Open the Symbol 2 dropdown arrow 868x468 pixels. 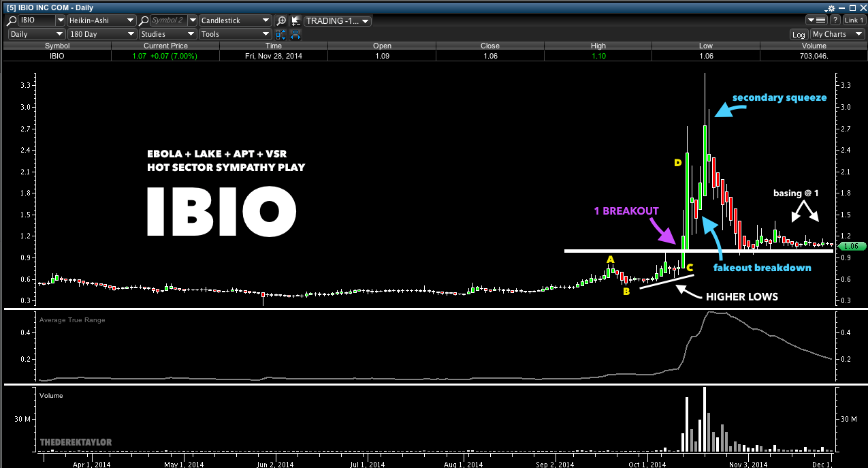[x=193, y=20]
